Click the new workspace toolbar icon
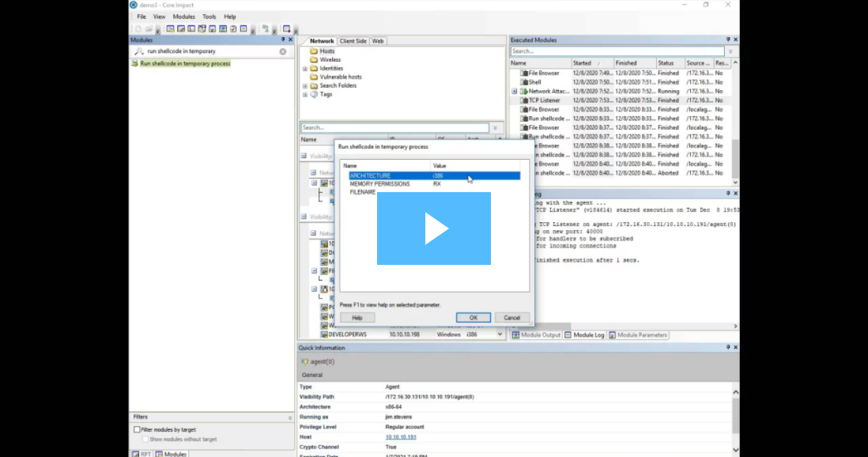 138,29
